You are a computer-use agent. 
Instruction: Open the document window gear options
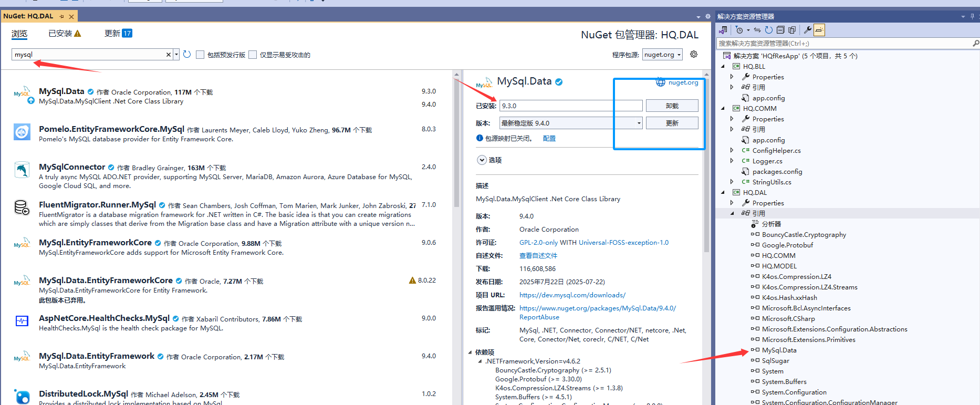pos(708,16)
